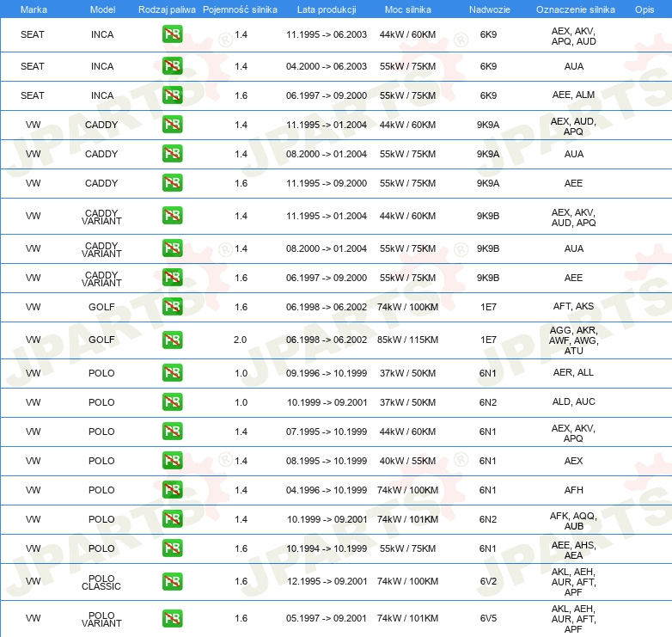
Task: Click fuel icon in CADDY 08.2000 9K9A row
Action: tap(172, 154)
